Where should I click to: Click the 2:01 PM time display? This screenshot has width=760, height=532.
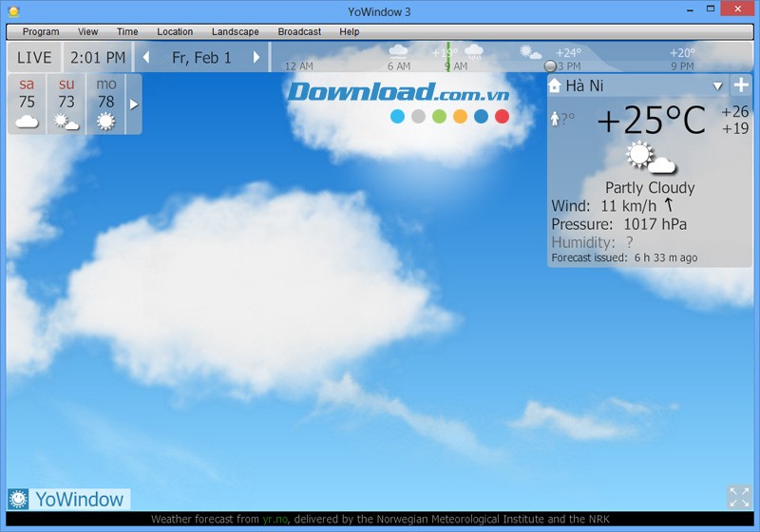[x=98, y=58]
